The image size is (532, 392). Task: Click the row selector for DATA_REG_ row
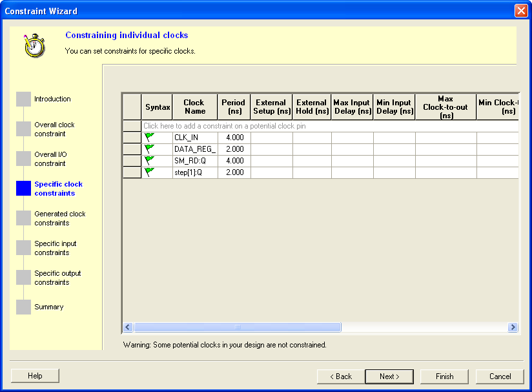[x=132, y=149]
